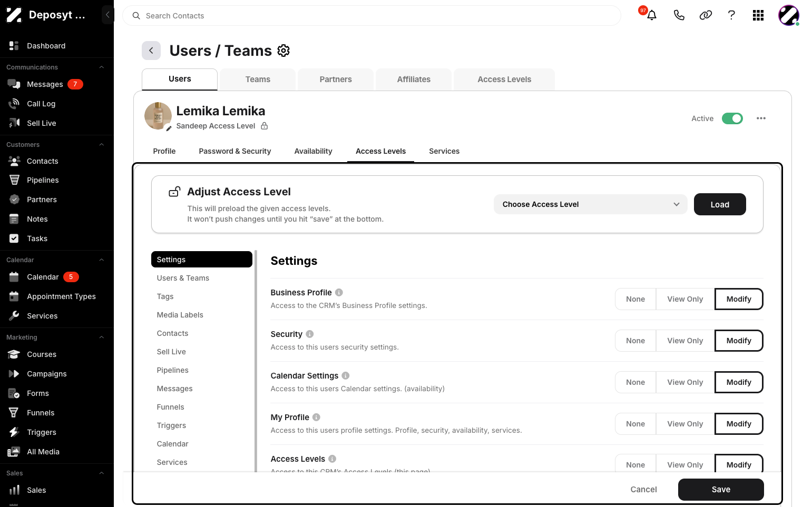
Task: Click the link chain icon in header
Action: 706,15
